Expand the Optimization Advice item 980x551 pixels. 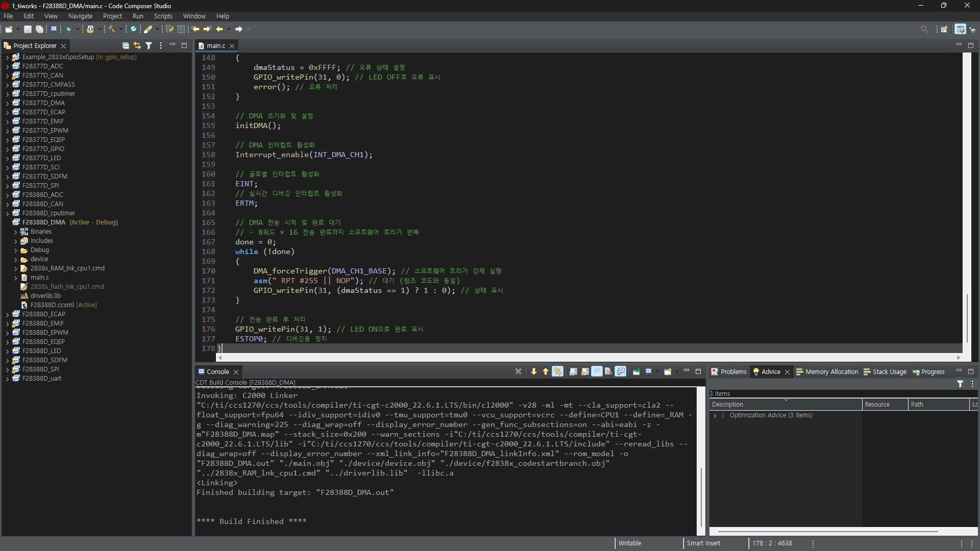(x=715, y=416)
